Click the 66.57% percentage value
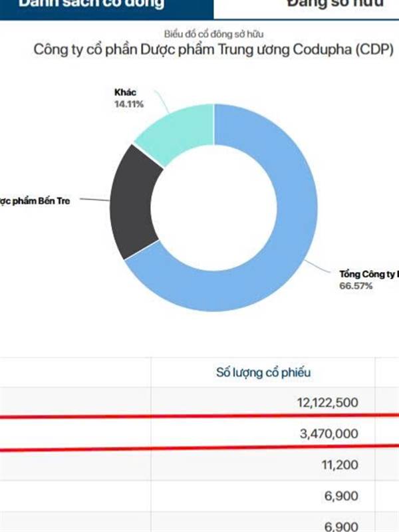The height and width of the screenshot is (532, 399). [x=356, y=286]
